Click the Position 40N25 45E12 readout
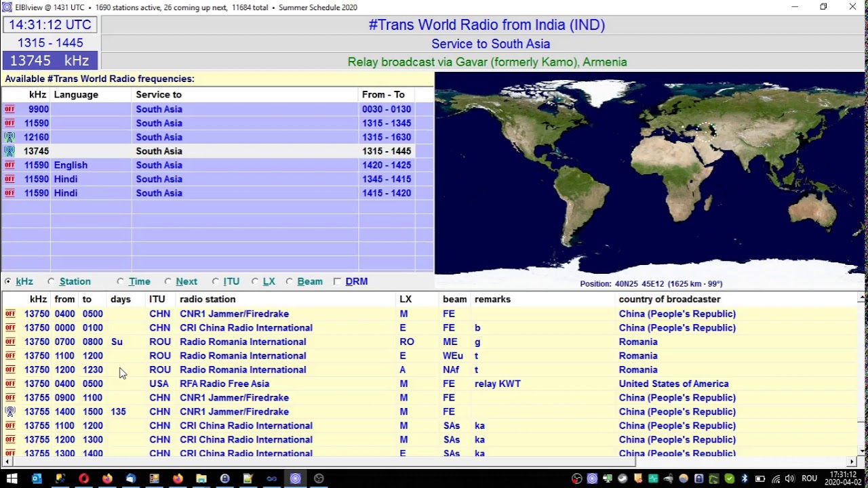 coord(651,284)
